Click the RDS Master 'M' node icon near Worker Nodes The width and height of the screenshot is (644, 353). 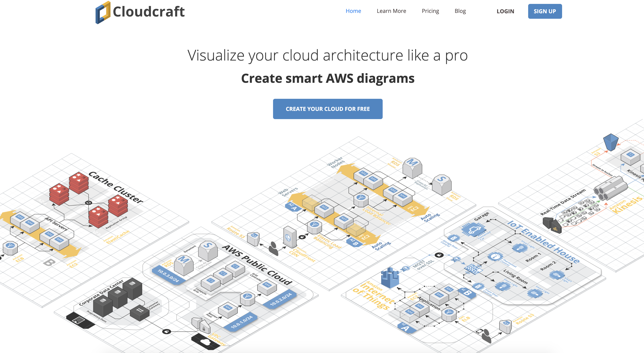pos(412,168)
